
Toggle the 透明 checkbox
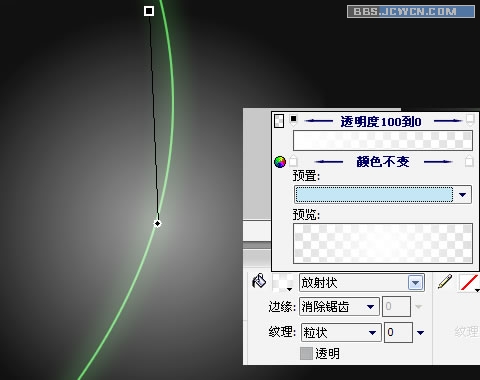[306, 354]
